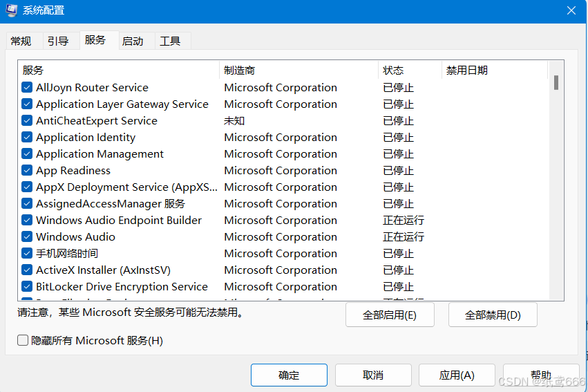Image resolution: width=588 pixels, height=392 pixels.
Task: Toggle the AntiCheatExpert Service checkbox
Action: (27, 121)
